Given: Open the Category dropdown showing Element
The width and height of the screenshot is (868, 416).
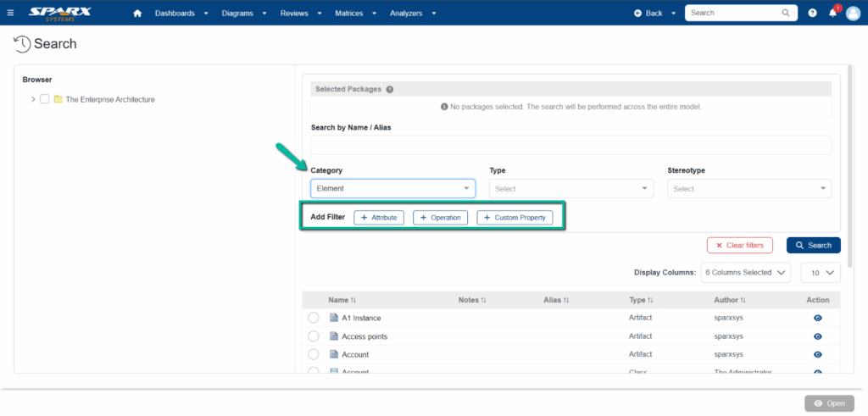Looking at the screenshot, I should click(x=393, y=189).
